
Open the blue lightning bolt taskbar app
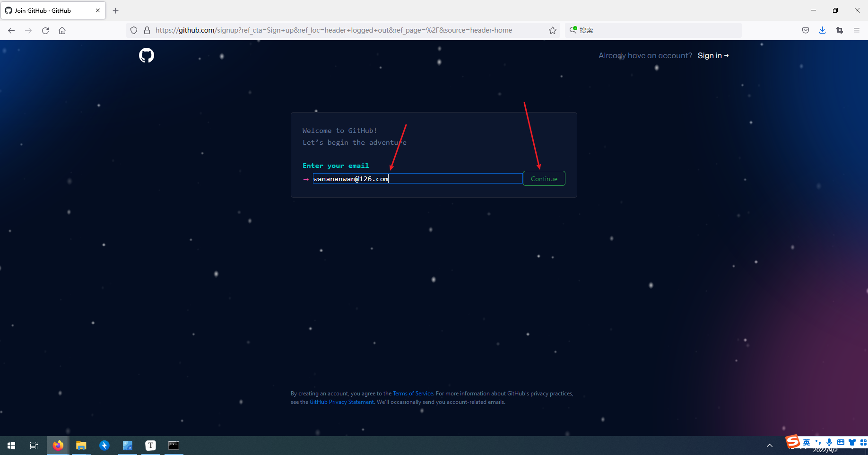104,446
